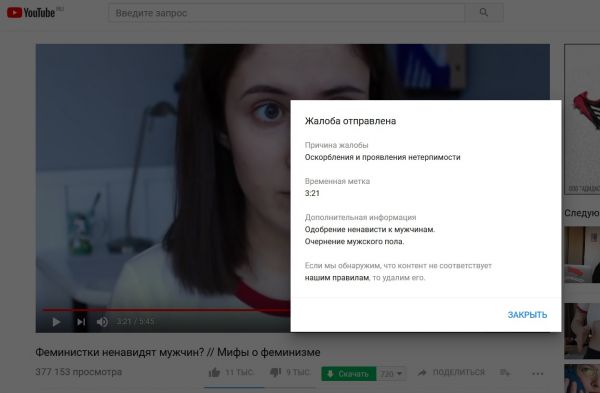Open the second suggested video thumbnail
Image resolution: width=600 pixels, height=393 pixels.
click(x=582, y=331)
